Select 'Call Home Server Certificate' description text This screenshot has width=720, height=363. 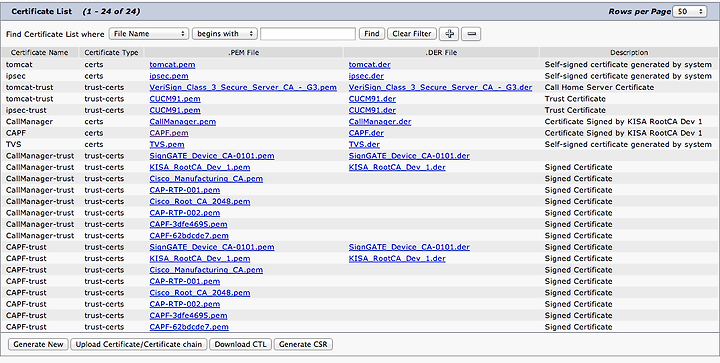599,87
